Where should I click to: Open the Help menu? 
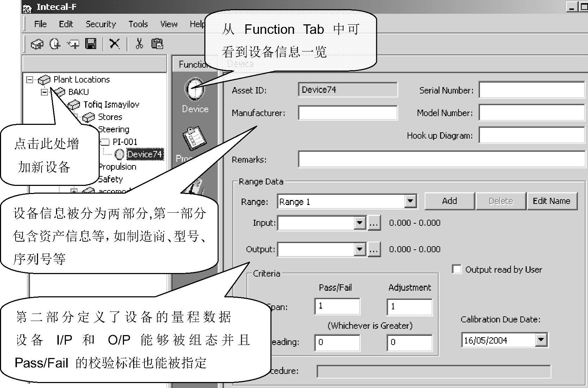pyautogui.click(x=197, y=24)
